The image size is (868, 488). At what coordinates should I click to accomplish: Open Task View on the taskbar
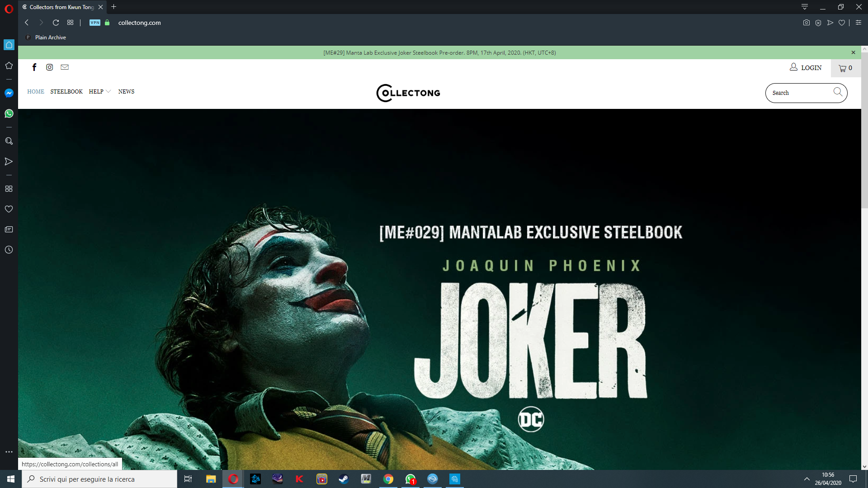click(188, 479)
